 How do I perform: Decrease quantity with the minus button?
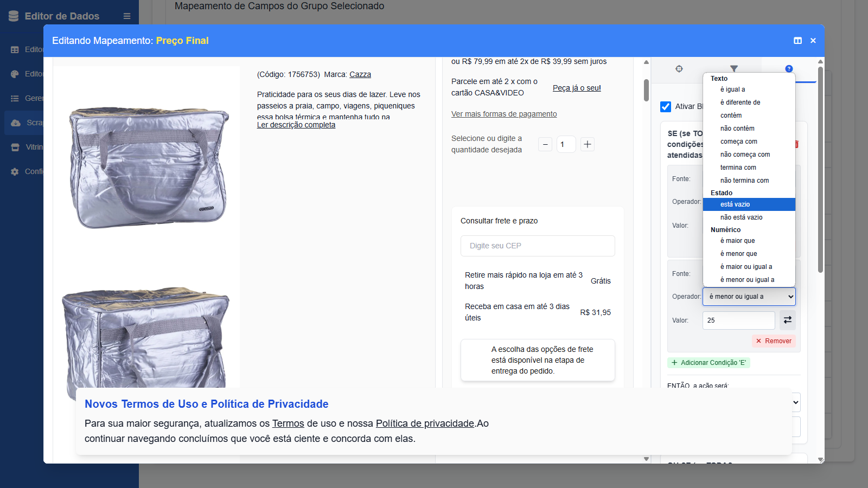coord(545,144)
